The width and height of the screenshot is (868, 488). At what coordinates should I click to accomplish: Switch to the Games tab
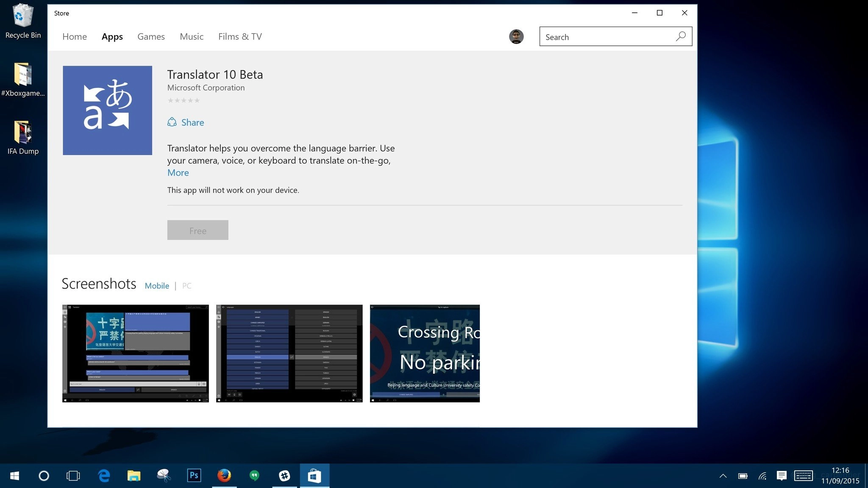151,37
